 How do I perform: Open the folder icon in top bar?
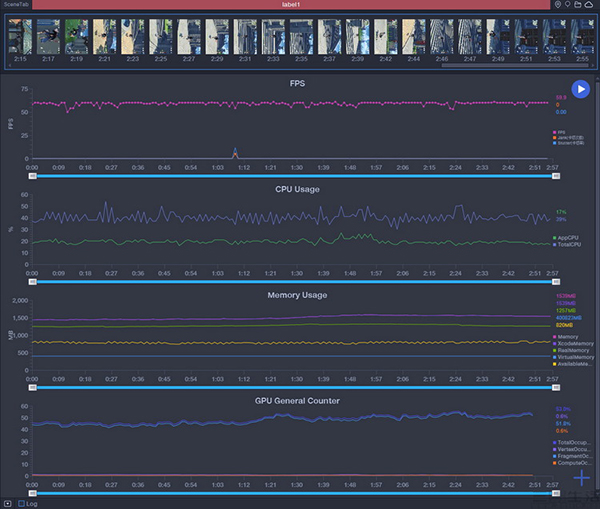(x=578, y=5)
